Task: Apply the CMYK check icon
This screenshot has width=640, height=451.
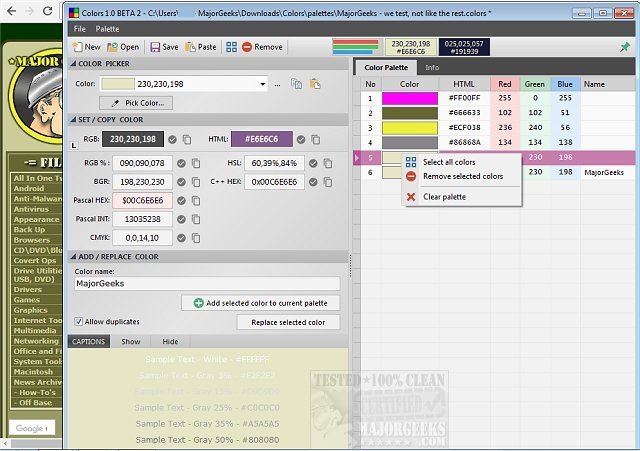Action: [181, 238]
